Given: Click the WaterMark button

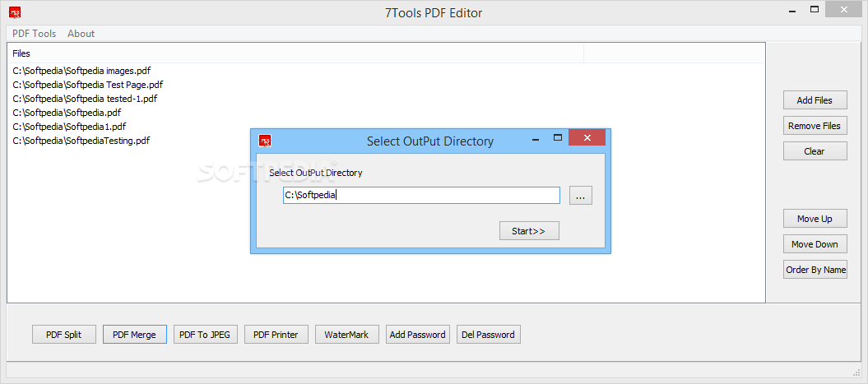Looking at the screenshot, I should tap(347, 334).
